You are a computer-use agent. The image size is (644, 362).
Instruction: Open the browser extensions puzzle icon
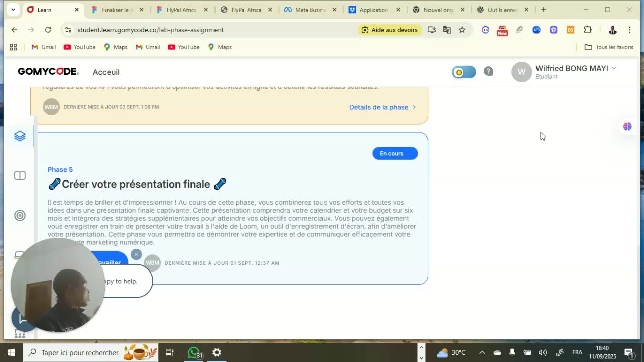click(587, 30)
